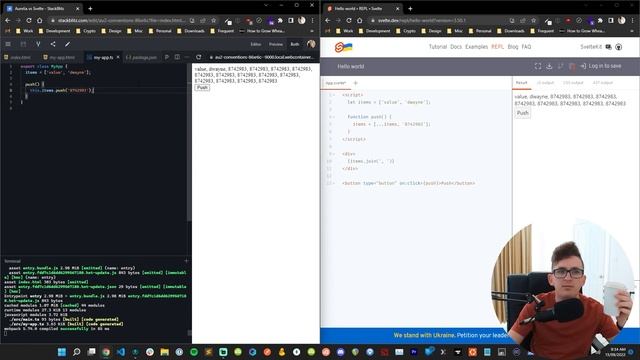Click the StackBlitz editor vertical scrollbar
640x360 pixels.
[189, 143]
